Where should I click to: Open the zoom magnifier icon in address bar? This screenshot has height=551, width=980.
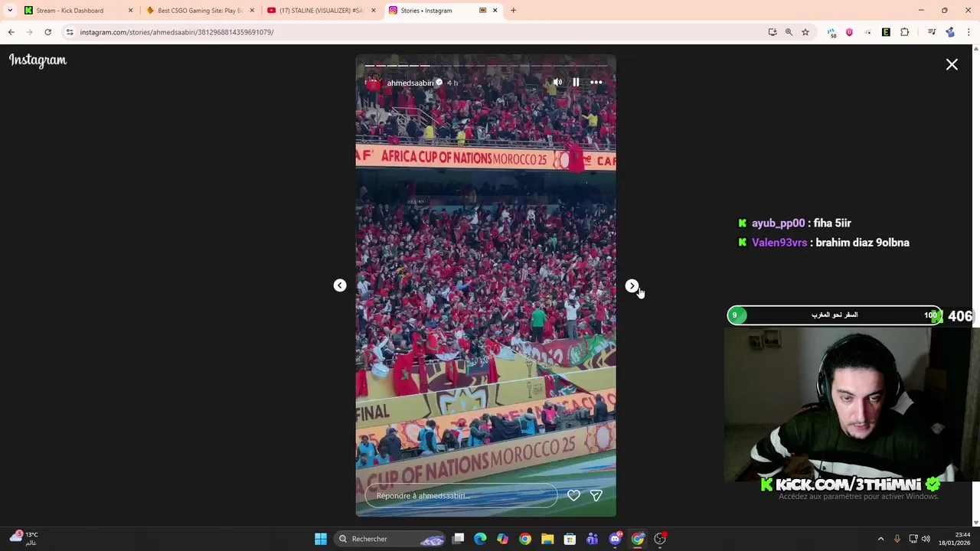[x=789, y=32]
